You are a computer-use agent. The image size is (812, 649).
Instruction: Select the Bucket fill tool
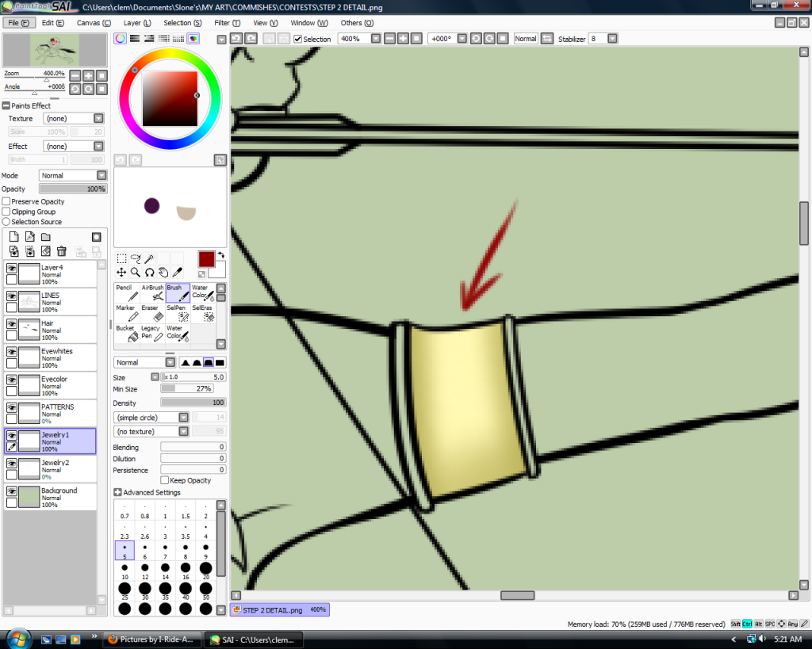[127, 333]
